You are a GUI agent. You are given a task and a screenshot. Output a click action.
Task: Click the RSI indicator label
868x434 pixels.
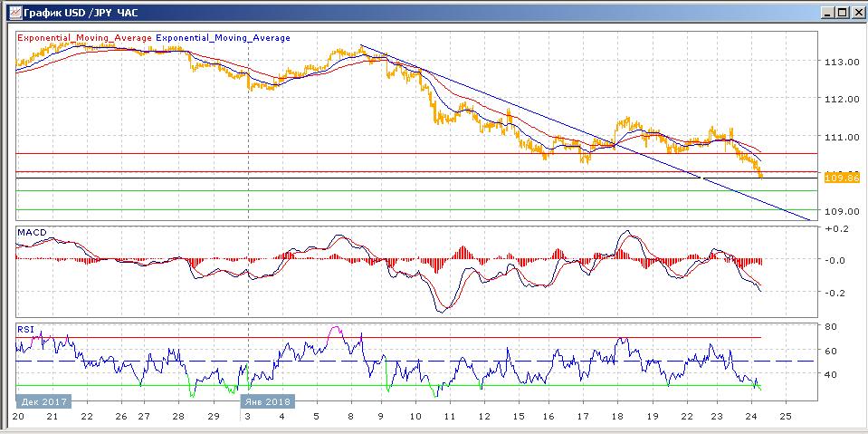pos(25,330)
